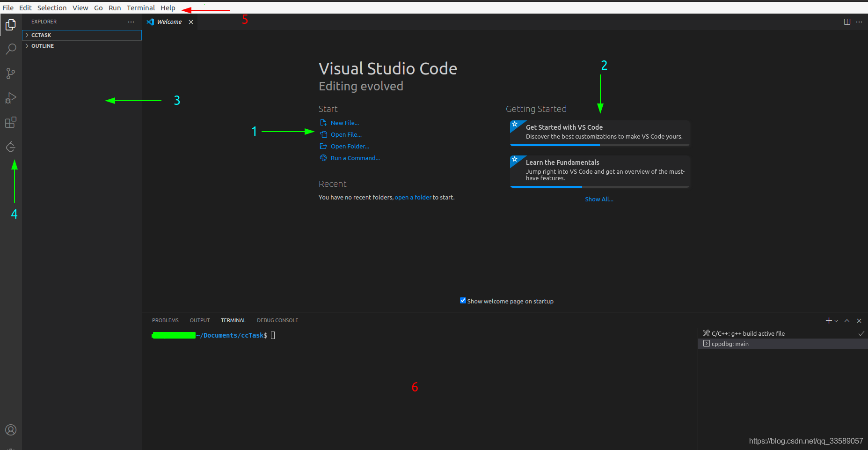868x450 pixels.
Task: Click the star badge on Get Started card
Action: pos(515,125)
